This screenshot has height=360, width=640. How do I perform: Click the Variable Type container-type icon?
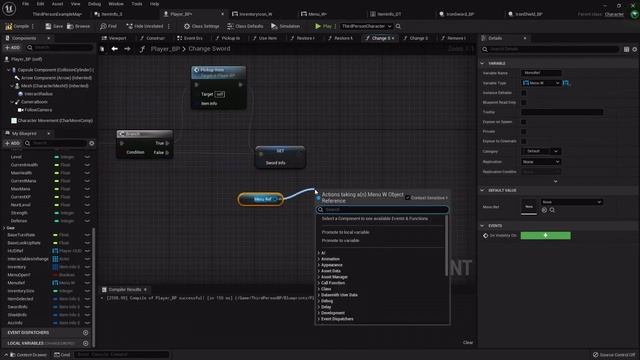566,83
